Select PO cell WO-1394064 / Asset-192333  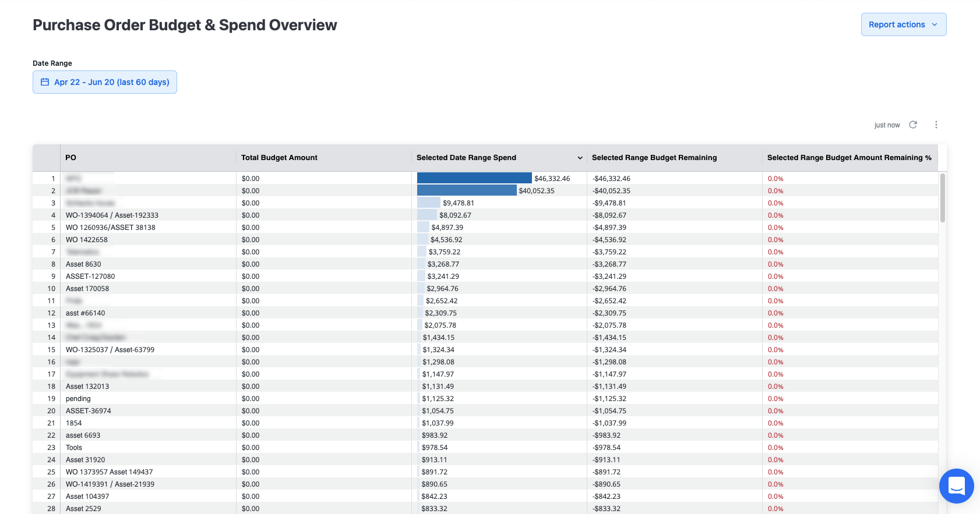click(x=112, y=215)
